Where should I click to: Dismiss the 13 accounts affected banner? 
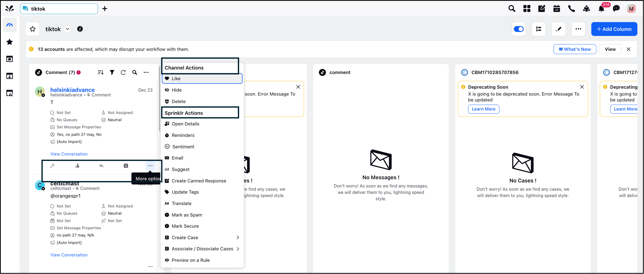point(629,49)
